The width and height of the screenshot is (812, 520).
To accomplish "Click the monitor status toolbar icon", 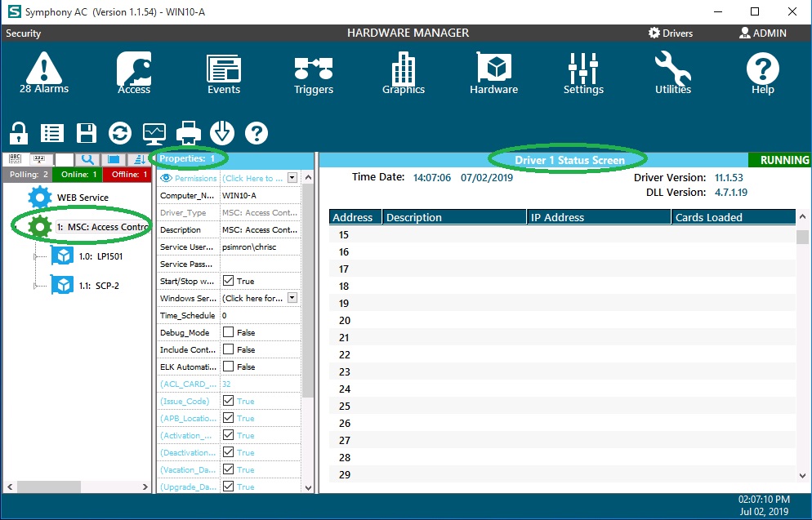I will (x=154, y=134).
